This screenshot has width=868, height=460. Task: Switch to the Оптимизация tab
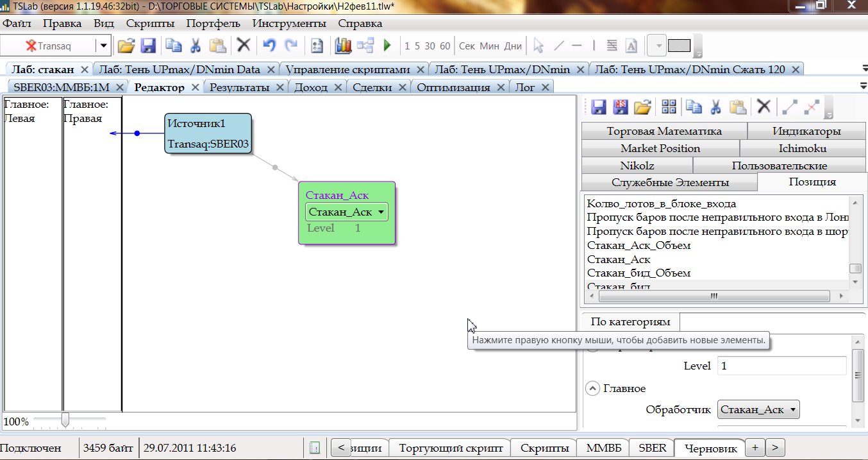(453, 87)
